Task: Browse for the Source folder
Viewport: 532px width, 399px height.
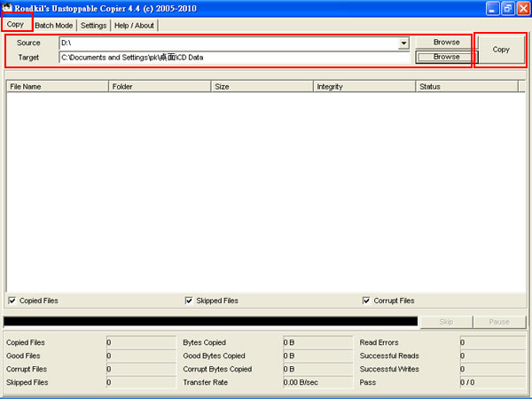Action: point(446,43)
